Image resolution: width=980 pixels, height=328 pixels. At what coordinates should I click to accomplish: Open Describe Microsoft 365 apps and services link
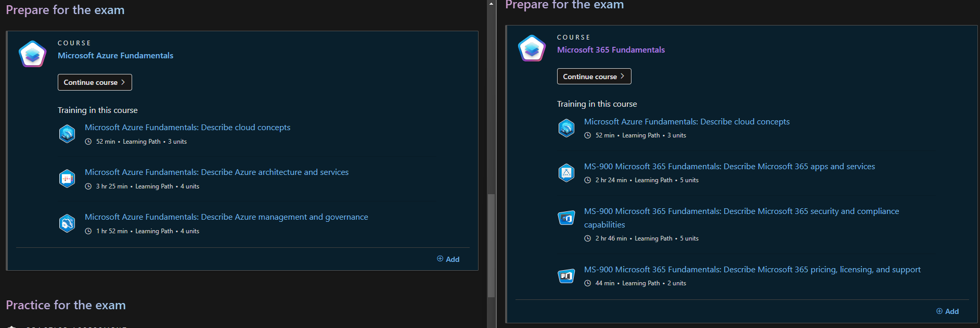pos(729,167)
